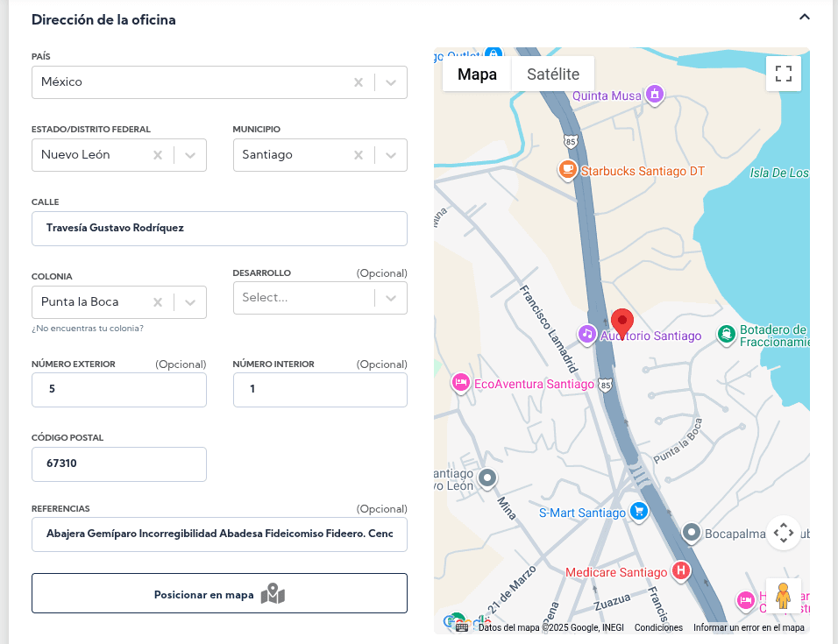This screenshot has height=644, width=838.
Task: Open map camera controls icon
Action: click(783, 533)
